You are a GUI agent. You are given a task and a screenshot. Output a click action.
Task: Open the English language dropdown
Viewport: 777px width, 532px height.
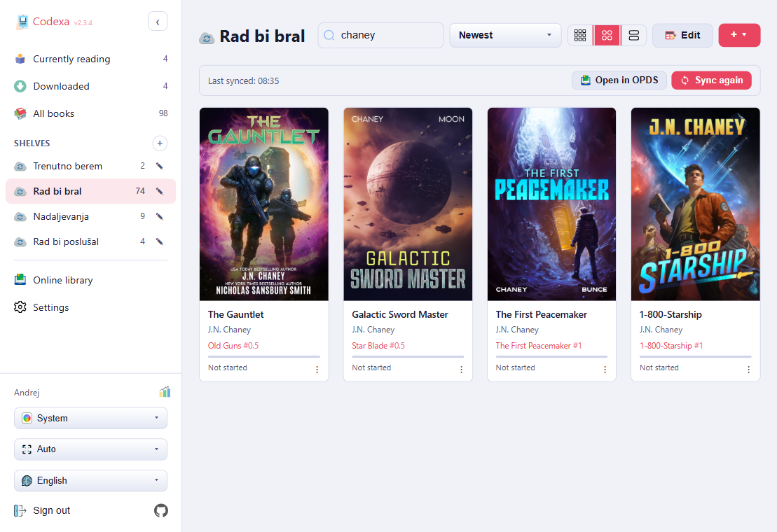click(x=90, y=480)
